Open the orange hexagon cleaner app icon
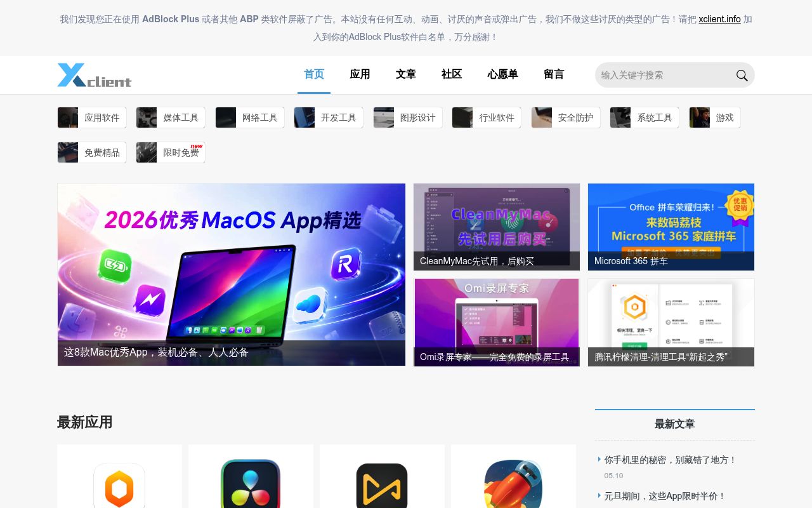Image resolution: width=812 pixels, height=508 pixels. click(119, 485)
